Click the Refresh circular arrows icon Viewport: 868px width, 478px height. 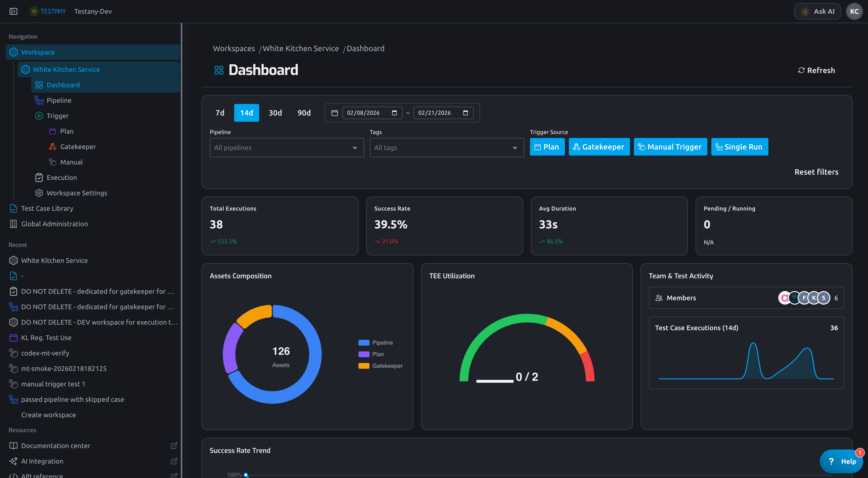[x=801, y=70]
